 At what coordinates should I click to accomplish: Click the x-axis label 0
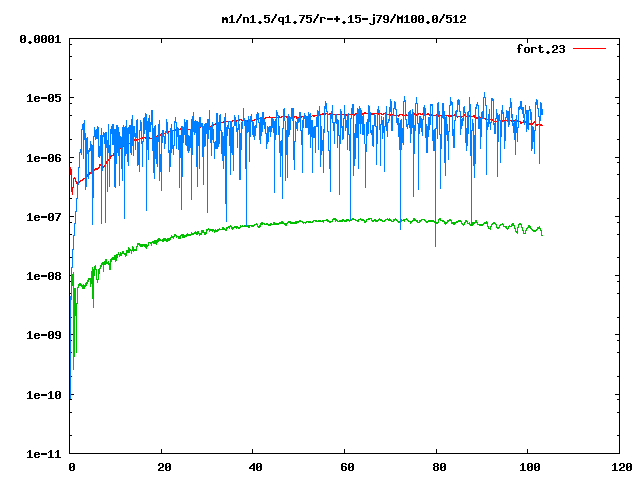pyautogui.click(x=72, y=467)
